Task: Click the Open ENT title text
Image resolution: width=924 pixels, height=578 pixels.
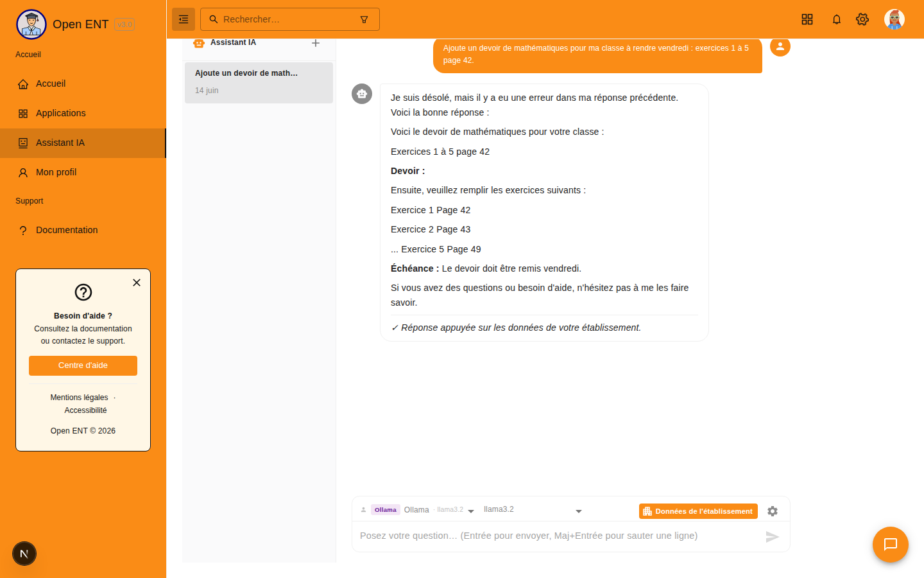Action: coord(81,24)
